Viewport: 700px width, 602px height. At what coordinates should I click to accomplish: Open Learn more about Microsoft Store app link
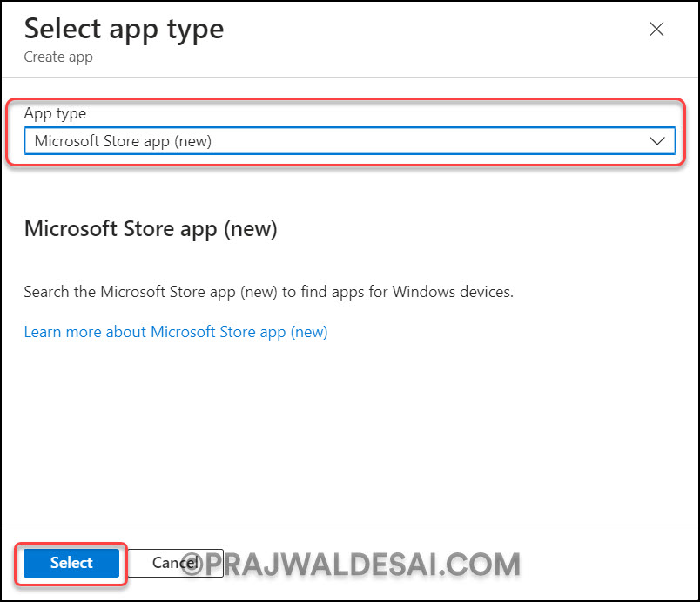(176, 332)
